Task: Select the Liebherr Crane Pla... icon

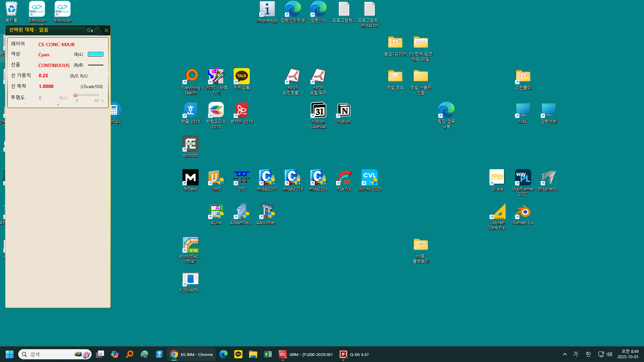Action: 497,217
